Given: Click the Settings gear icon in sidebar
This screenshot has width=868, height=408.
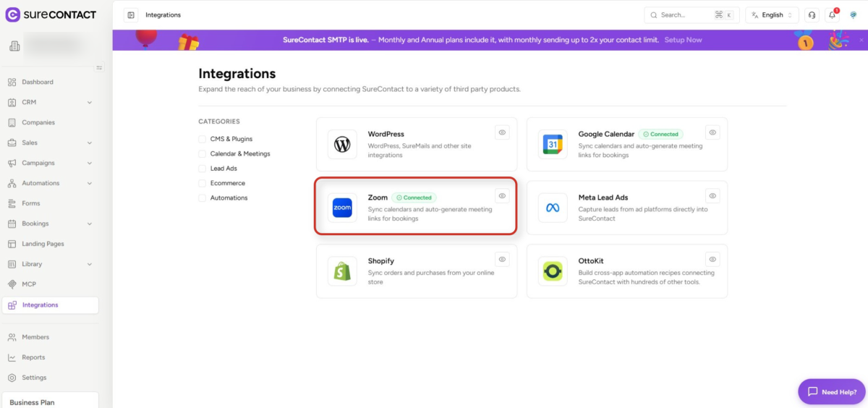Looking at the screenshot, I should pyautogui.click(x=12, y=378).
